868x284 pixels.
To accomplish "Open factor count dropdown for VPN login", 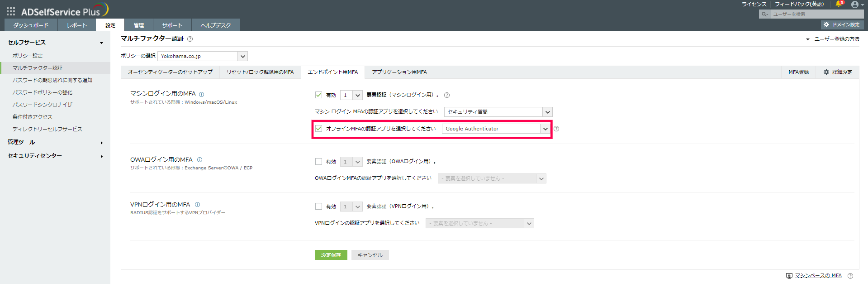I will [x=351, y=207].
